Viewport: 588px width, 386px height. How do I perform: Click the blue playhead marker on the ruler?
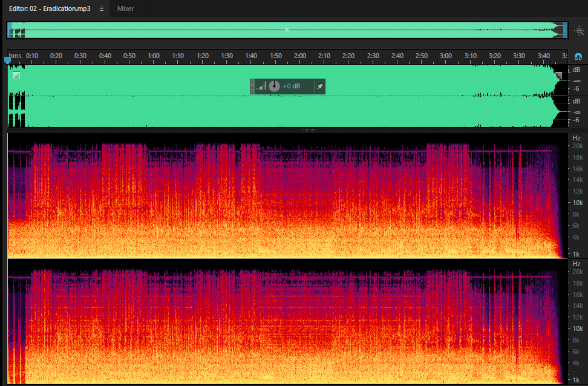[x=7, y=60]
